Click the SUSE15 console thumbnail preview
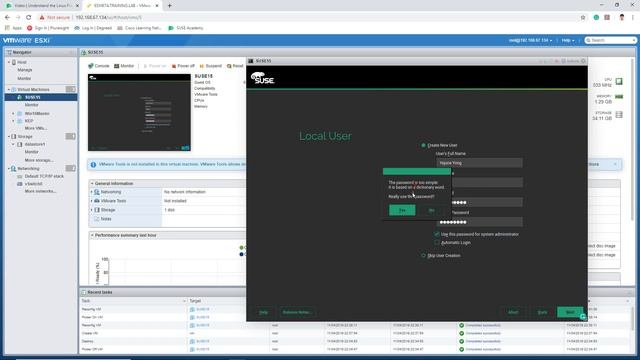 [139, 112]
